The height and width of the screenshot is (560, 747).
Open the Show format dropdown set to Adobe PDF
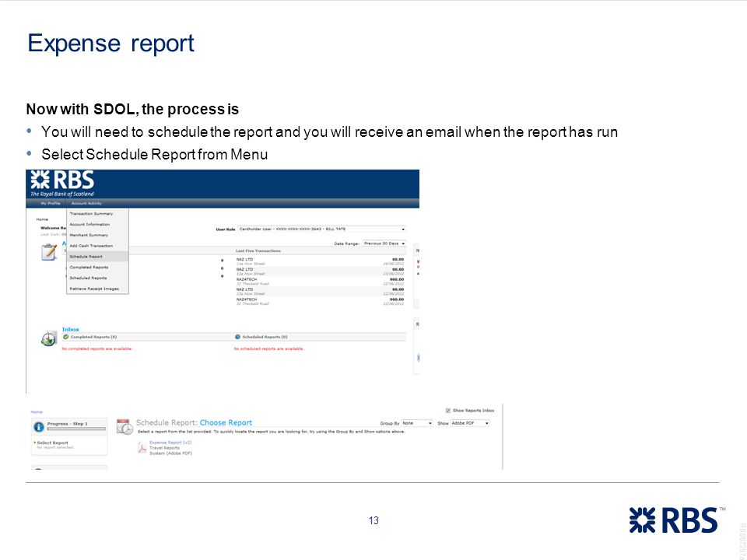click(470, 423)
